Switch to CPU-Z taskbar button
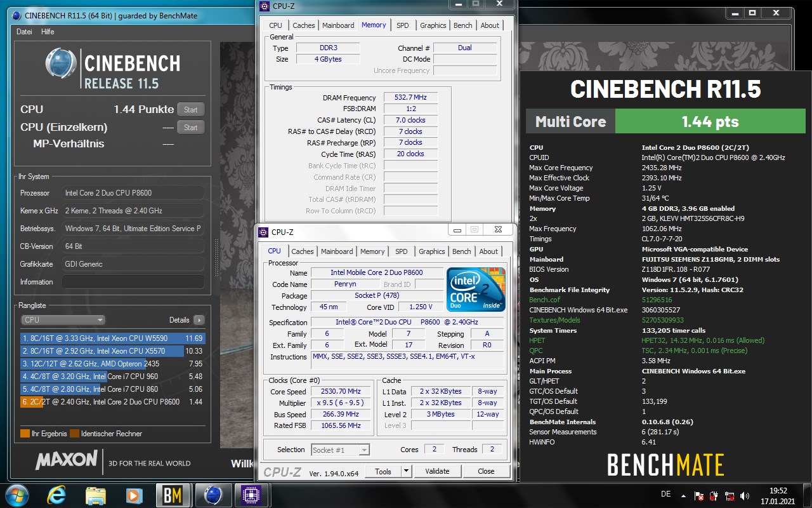The width and height of the screenshot is (812, 508). [251, 495]
